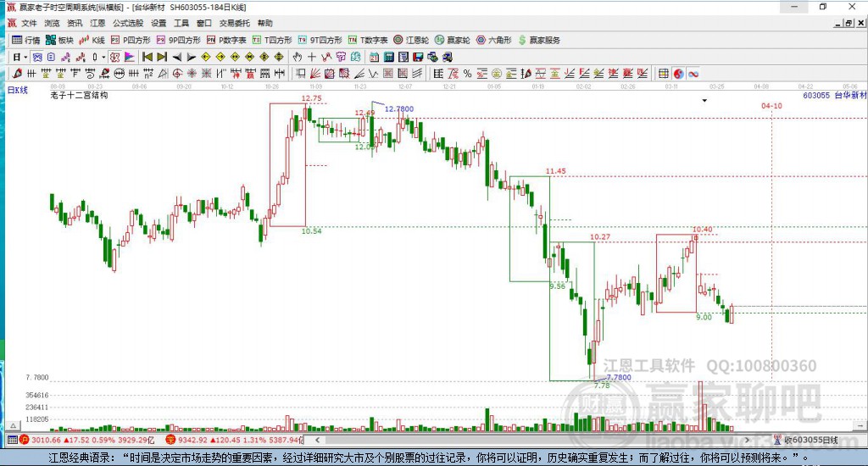Viewport: 868px width, 466px height.
Task: Open the 工具 menu
Action: (181, 23)
